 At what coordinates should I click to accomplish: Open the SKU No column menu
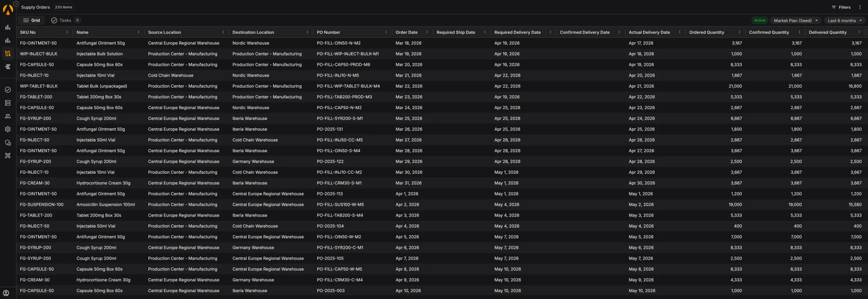tap(67, 32)
